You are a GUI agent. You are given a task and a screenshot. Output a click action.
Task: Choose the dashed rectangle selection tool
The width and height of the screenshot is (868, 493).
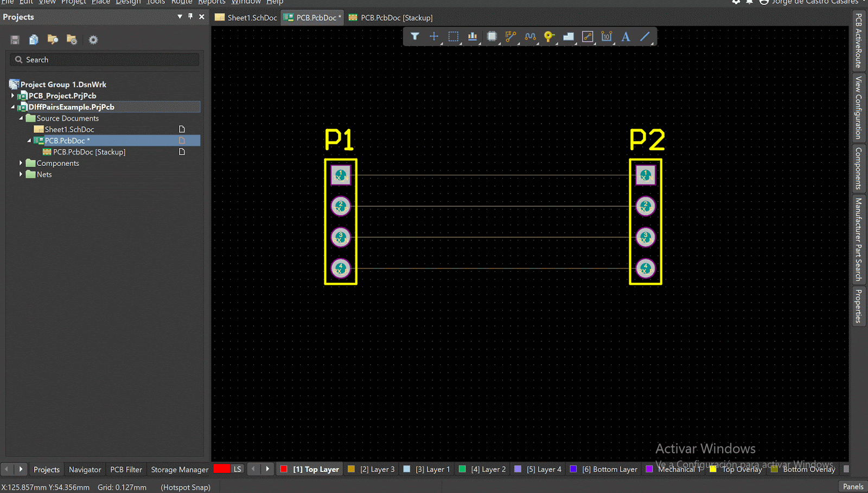(x=454, y=36)
